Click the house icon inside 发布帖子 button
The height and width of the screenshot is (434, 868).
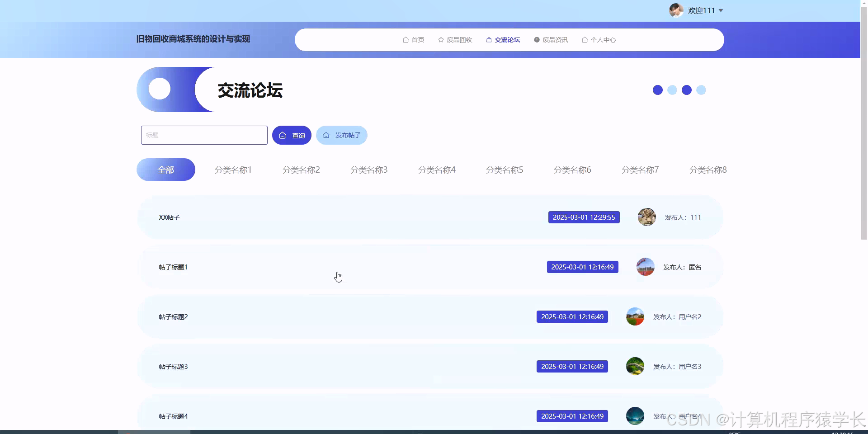pyautogui.click(x=325, y=135)
